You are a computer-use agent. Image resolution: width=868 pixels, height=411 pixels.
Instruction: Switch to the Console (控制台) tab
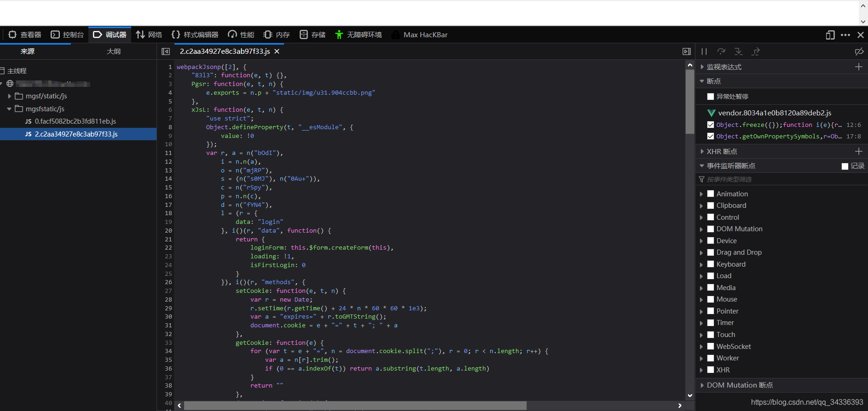point(67,34)
